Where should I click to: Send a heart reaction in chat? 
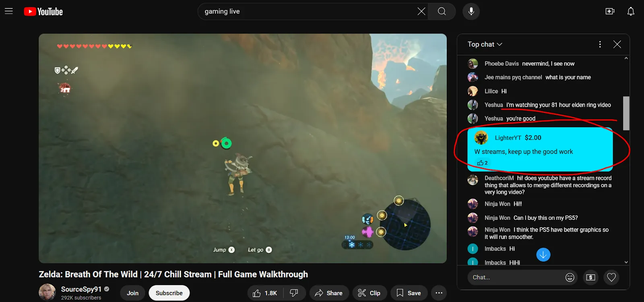coord(611,277)
